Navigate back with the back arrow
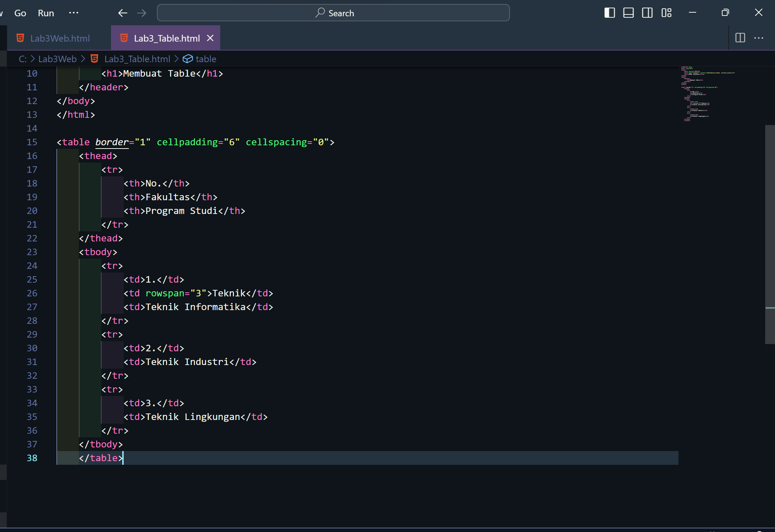 [x=123, y=13]
